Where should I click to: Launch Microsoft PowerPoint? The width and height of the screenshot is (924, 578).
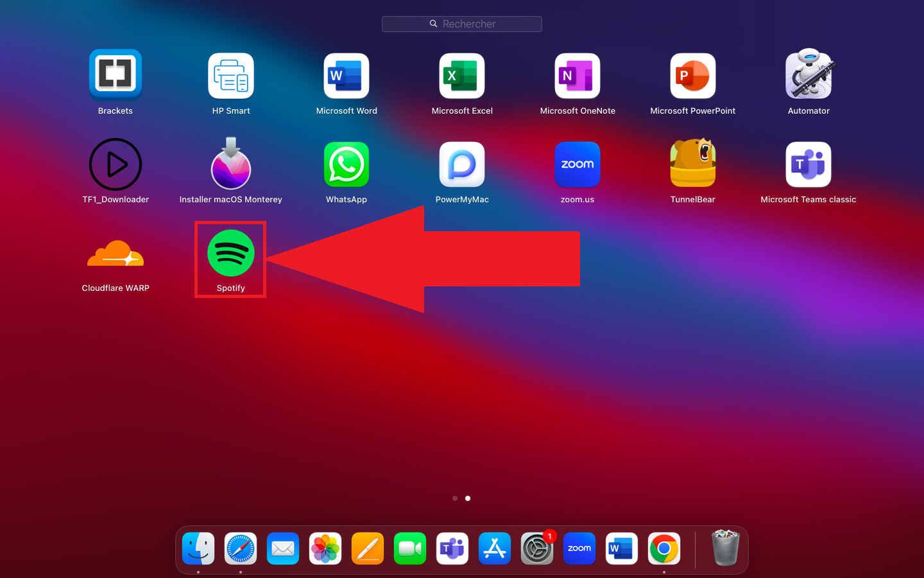693,76
